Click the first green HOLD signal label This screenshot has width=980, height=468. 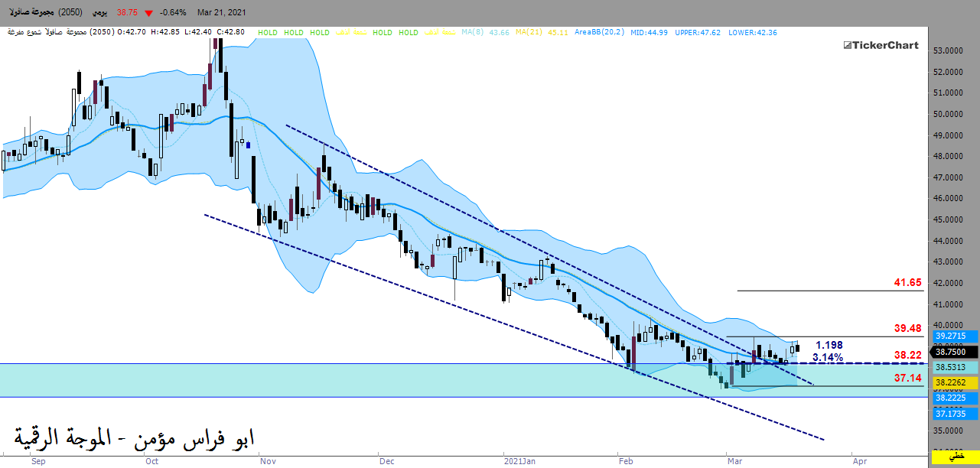269,32
